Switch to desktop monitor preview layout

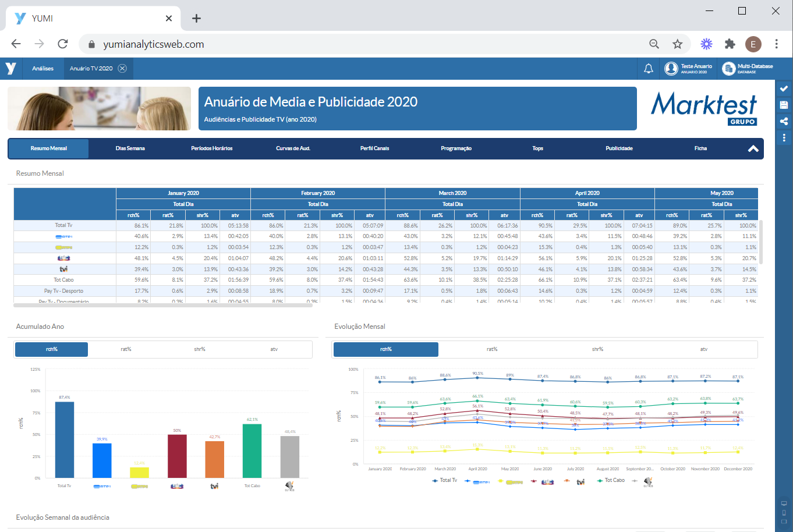(784, 503)
